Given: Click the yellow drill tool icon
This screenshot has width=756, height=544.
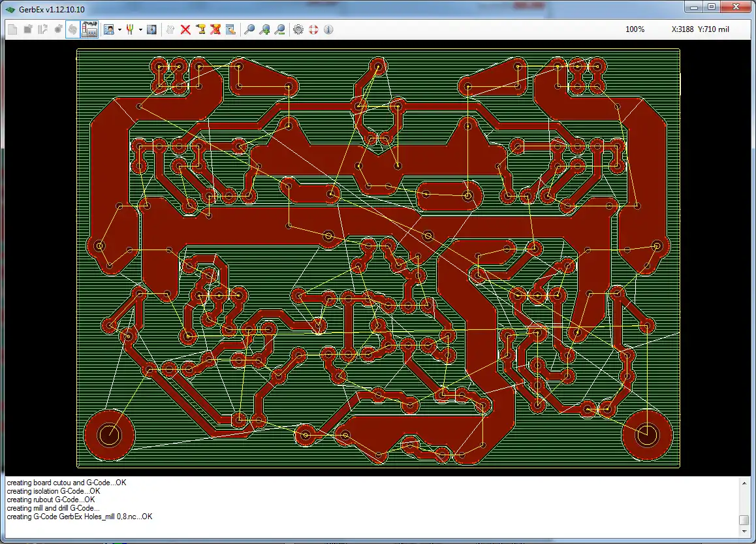Looking at the screenshot, I should pos(201,29).
